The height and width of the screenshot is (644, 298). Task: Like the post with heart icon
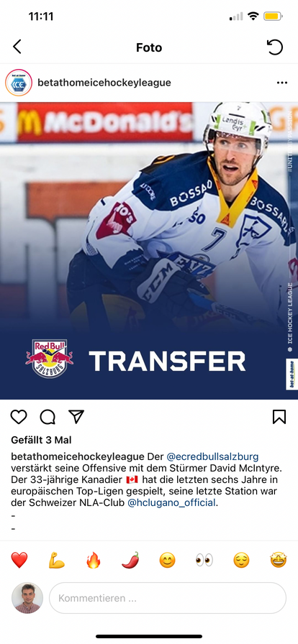19,417
